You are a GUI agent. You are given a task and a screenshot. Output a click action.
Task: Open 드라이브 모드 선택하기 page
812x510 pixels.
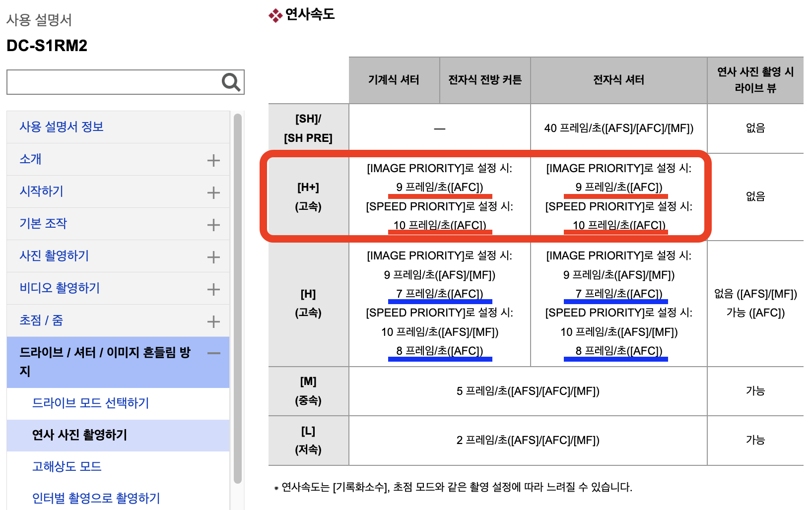pos(90,403)
